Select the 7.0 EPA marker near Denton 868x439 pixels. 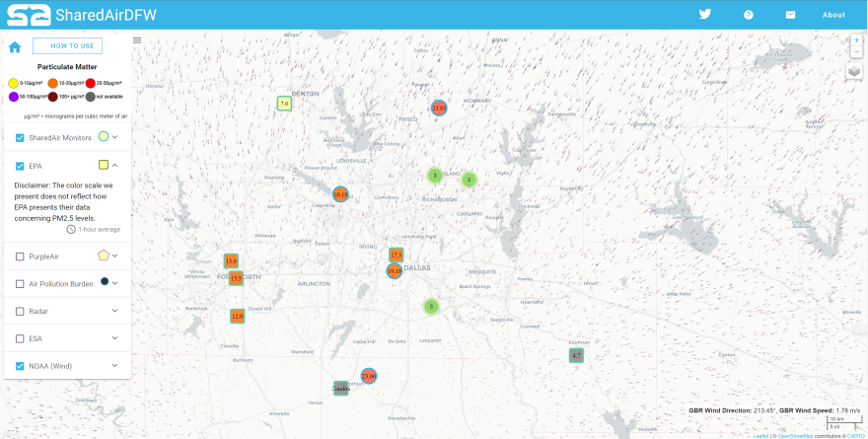284,104
